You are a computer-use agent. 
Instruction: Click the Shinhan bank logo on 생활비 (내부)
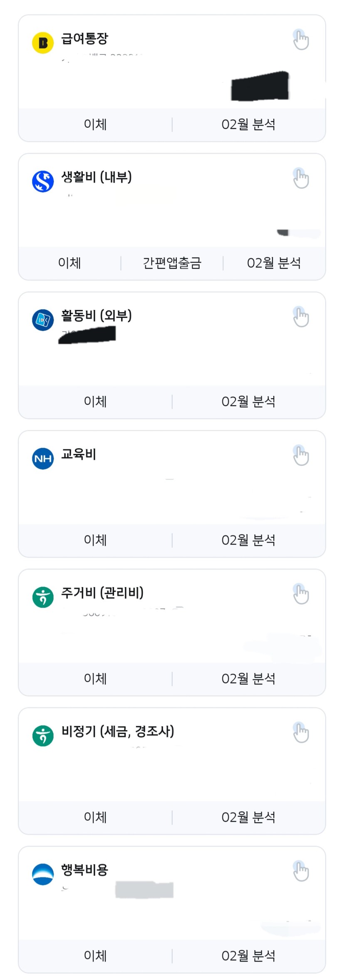pos(43,181)
